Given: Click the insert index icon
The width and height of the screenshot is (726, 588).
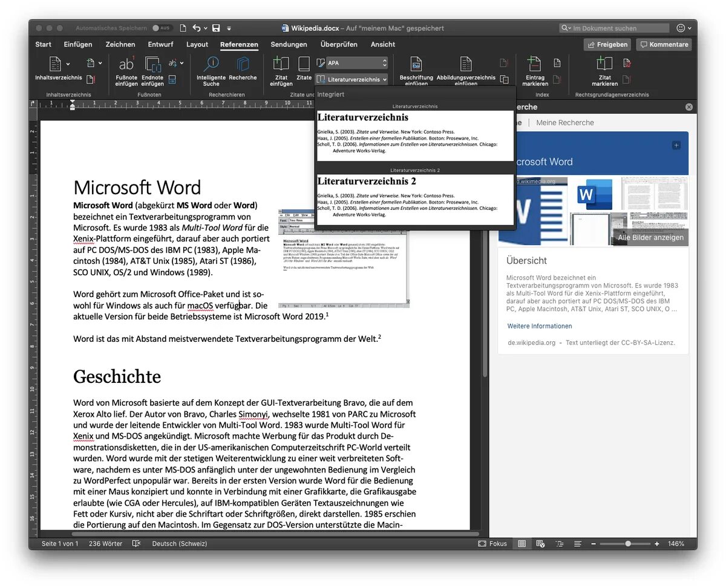Looking at the screenshot, I should pyautogui.click(x=557, y=63).
